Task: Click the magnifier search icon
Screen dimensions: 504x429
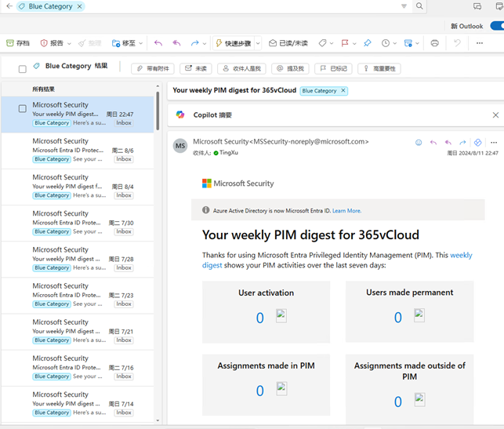Action: 419,6
